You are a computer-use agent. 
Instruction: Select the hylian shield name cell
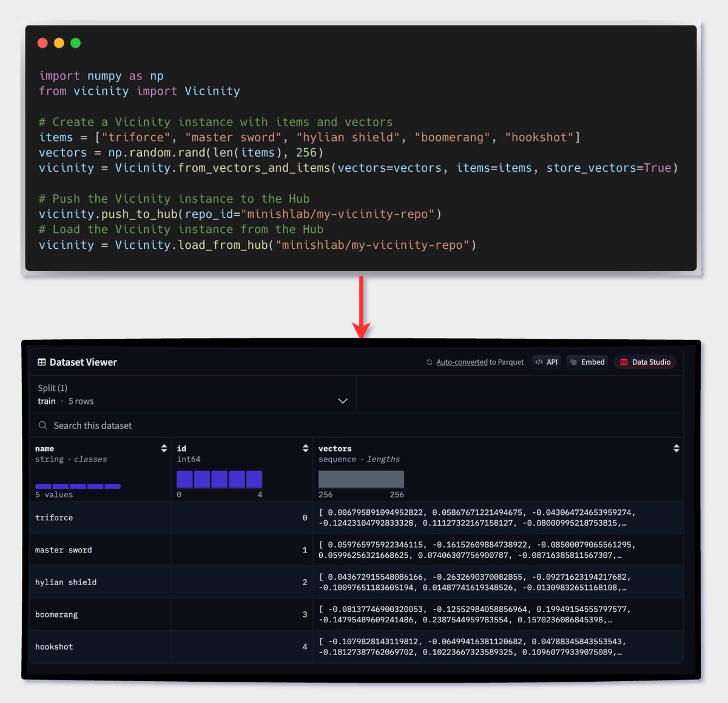(x=100, y=582)
